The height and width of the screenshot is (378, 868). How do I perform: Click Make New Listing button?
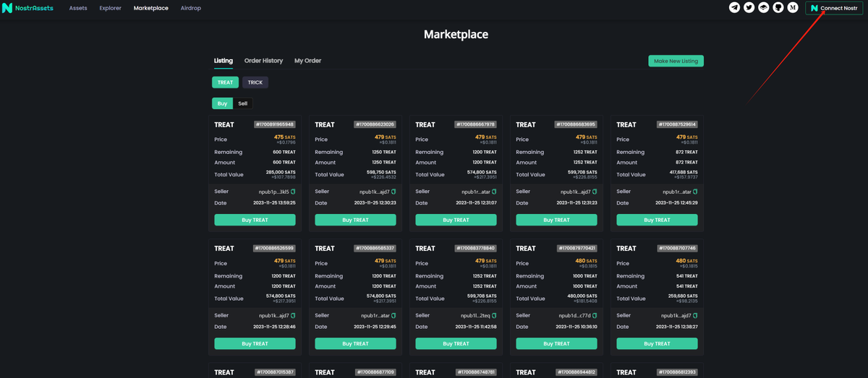(x=676, y=61)
